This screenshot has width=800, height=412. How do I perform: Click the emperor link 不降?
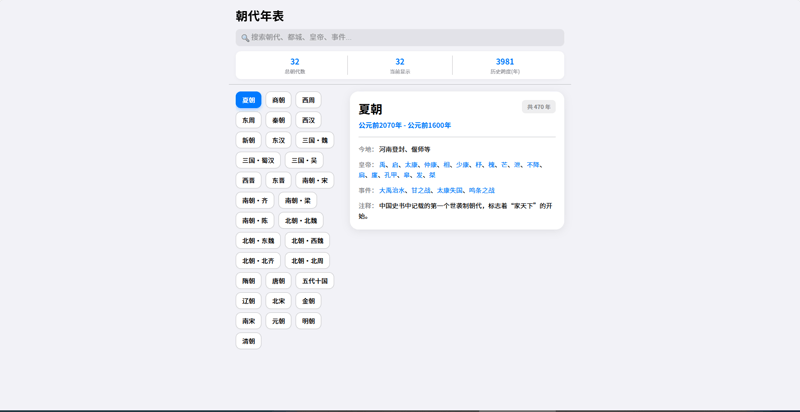coord(533,165)
